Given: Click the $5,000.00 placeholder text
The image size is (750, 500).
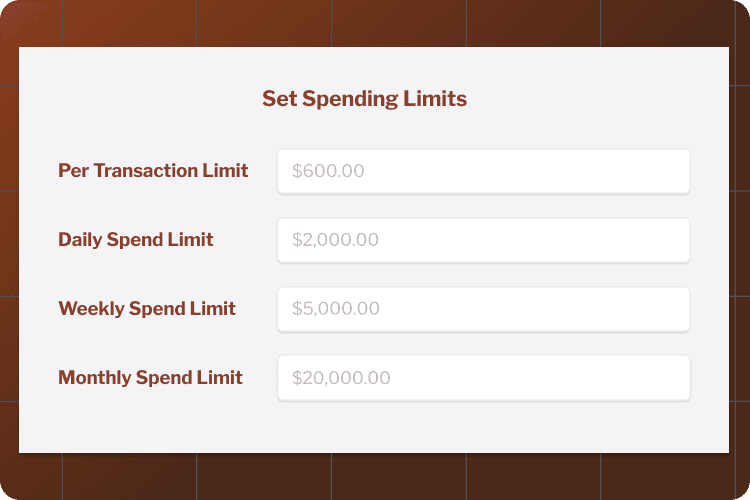Looking at the screenshot, I should (x=335, y=309).
